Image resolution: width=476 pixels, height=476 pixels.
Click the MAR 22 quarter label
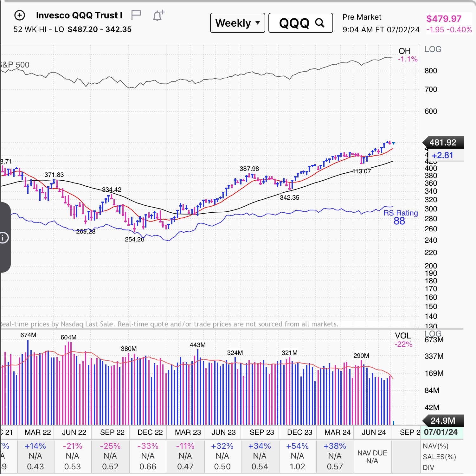point(38,432)
